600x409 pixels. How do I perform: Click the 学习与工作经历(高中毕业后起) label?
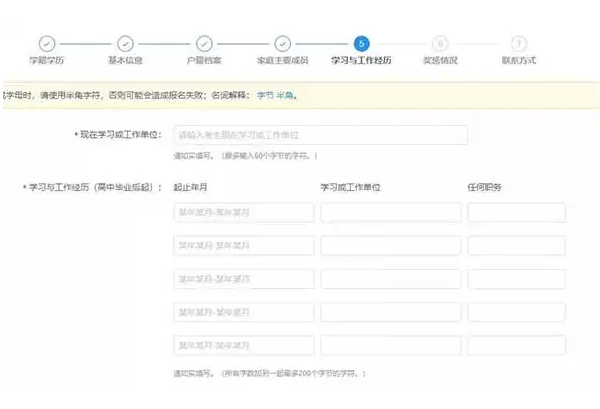point(93,187)
